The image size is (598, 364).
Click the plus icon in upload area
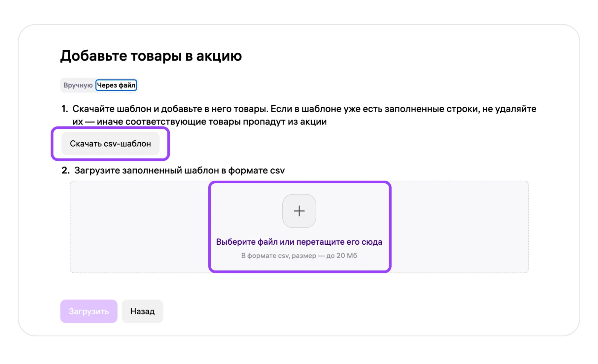[x=299, y=211]
